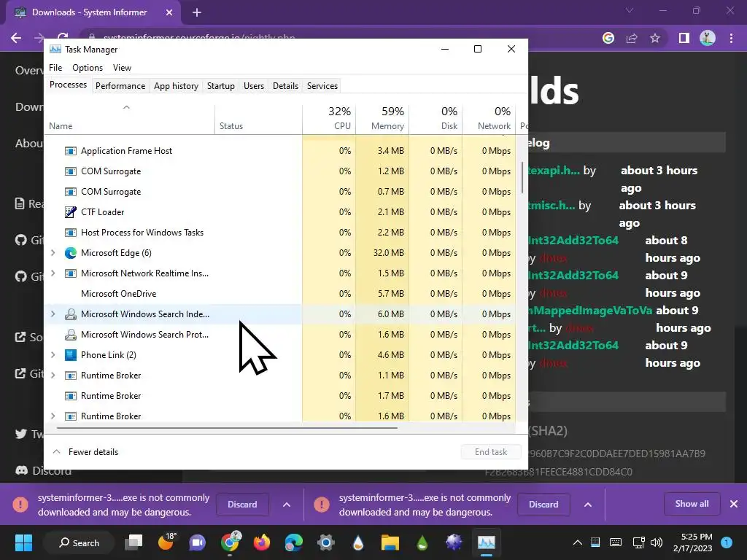Click the End task button
The height and width of the screenshot is (560, 747).
(x=491, y=452)
